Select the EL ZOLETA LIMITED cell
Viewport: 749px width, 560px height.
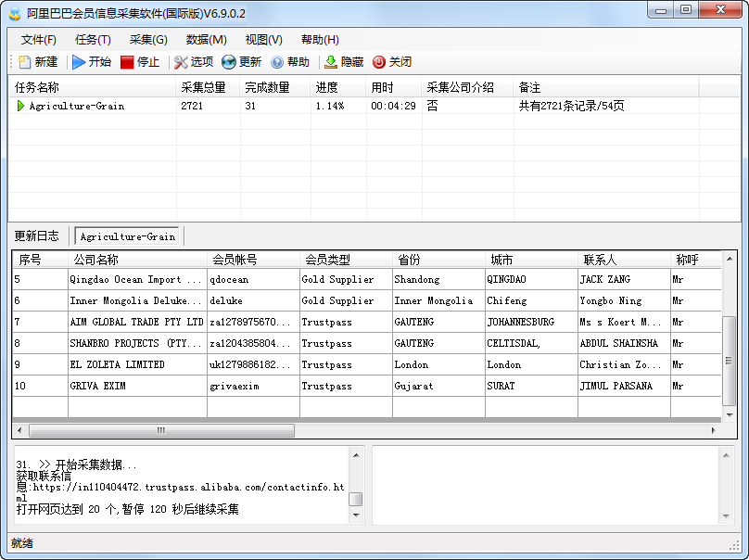[x=137, y=364]
